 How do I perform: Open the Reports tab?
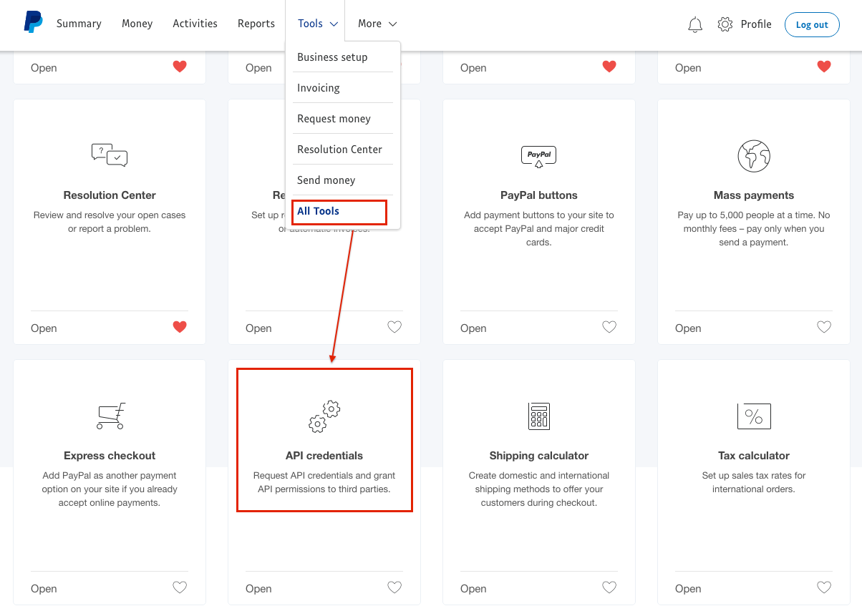256,24
